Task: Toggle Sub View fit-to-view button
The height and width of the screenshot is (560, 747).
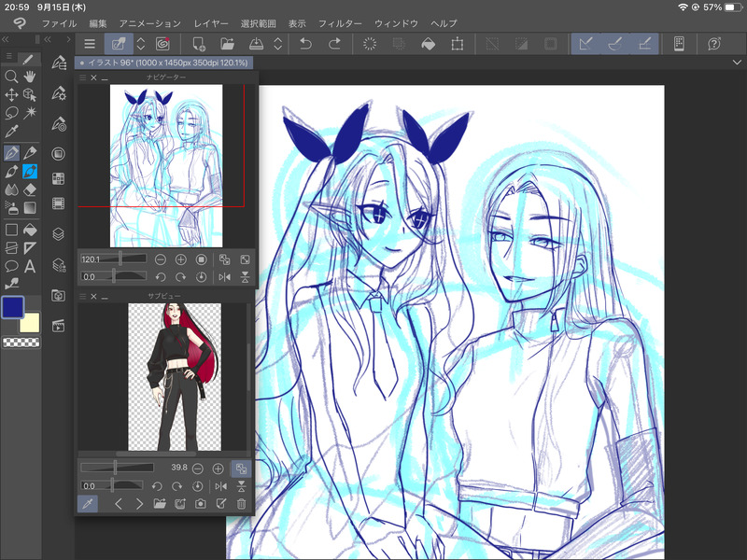Action: point(241,469)
